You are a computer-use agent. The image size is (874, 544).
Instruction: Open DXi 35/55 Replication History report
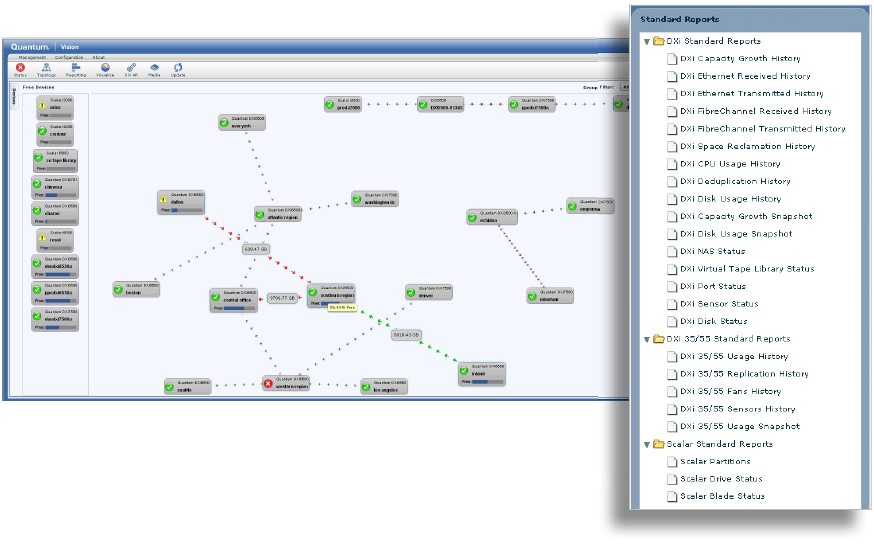pyautogui.click(x=745, y=374)
